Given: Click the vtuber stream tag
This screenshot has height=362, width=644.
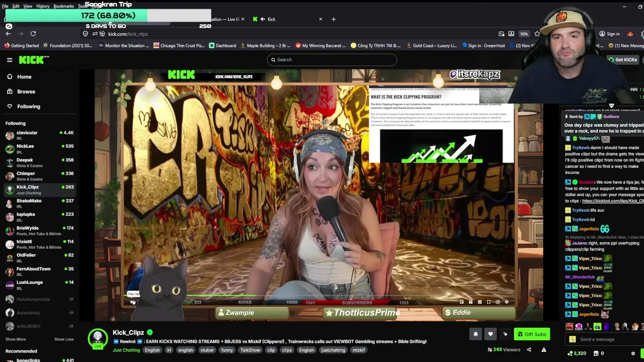Looking at the screenshot, I should coord(207,350).
